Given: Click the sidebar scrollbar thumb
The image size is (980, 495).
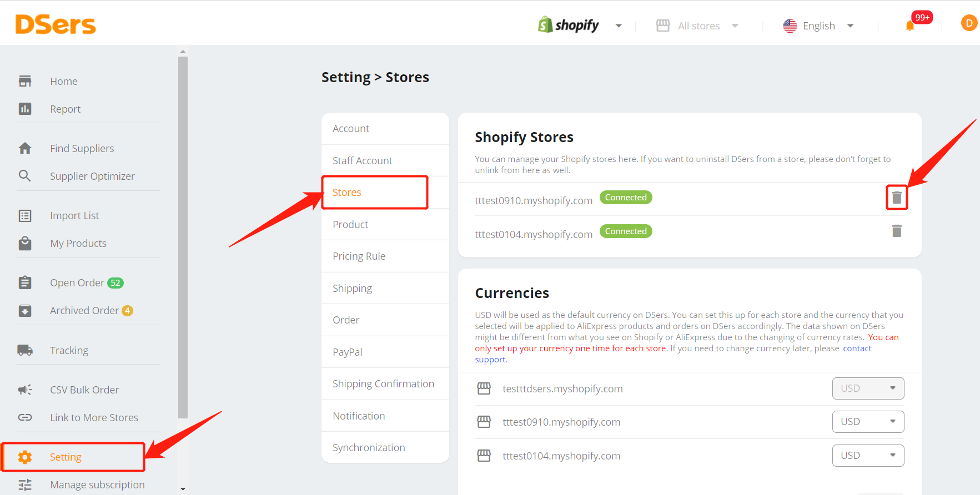Looking at the screenshot, I should pyautogui.click(x=183, y=238).
